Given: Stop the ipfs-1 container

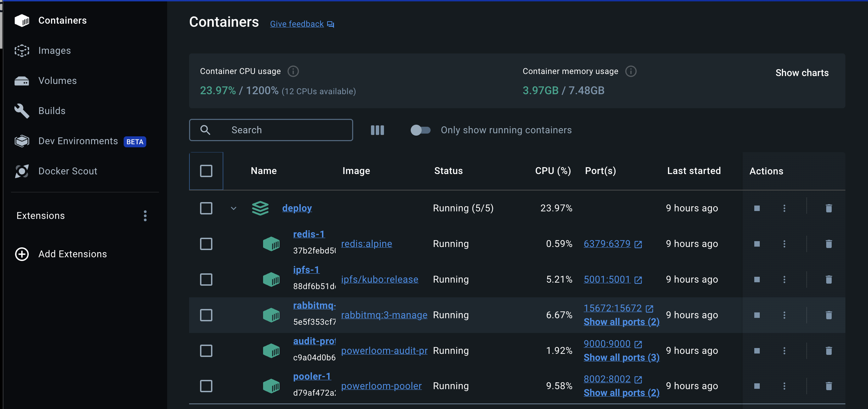Looking at the screenshot, I should tap(757, 280).
